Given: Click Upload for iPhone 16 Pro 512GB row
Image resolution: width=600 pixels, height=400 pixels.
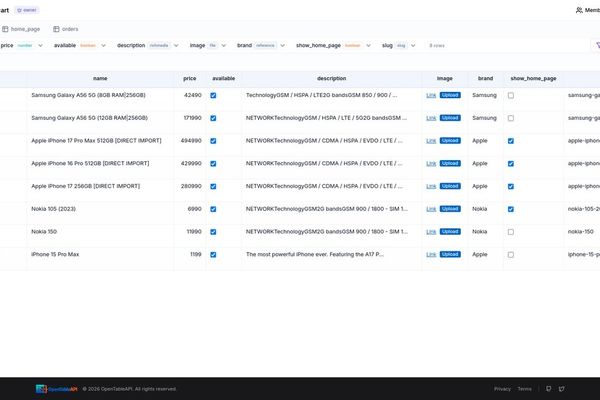Looking at the screenshot, I should pyautogui.click(x=450, y=163).
